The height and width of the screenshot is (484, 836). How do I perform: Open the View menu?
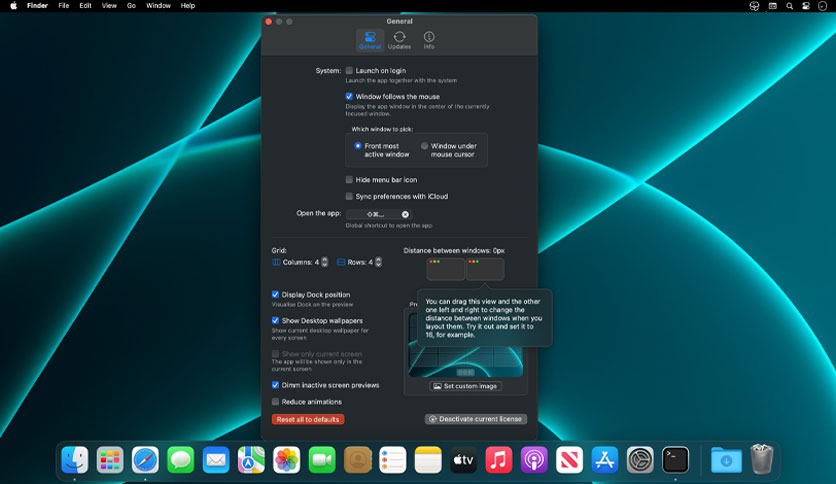point(109,6)
